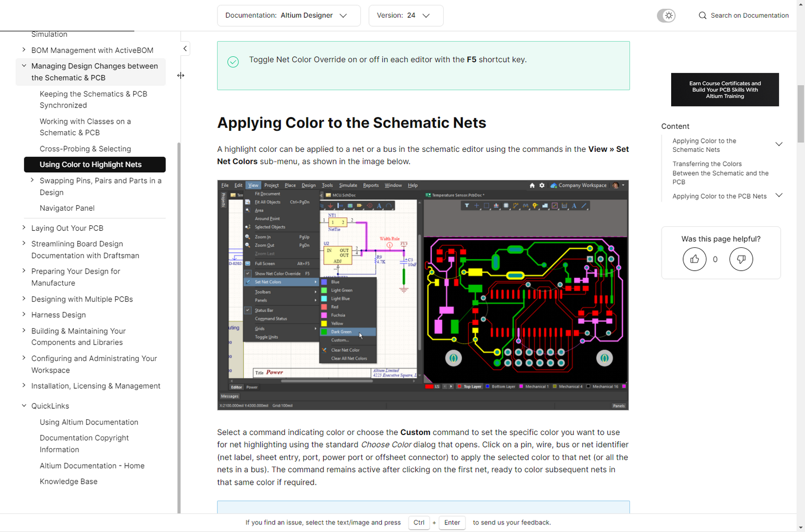Image resolution: width=805 pixels, height=532 pixels.
Task: Expand Installation, Licensing & Management chevron
Action: tap(24, 386)
